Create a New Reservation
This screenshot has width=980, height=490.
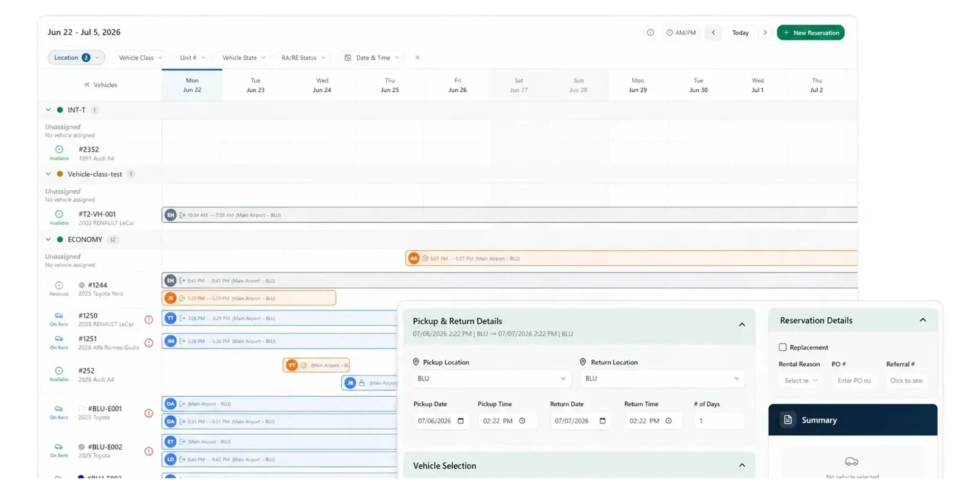pos(811,33)
